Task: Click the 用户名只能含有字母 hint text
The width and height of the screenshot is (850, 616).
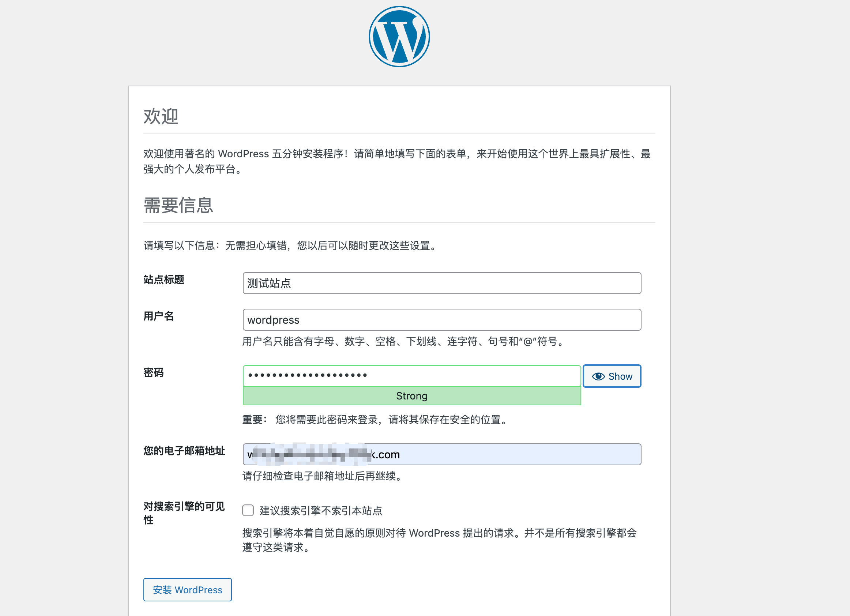Action: tap(404, 342)
